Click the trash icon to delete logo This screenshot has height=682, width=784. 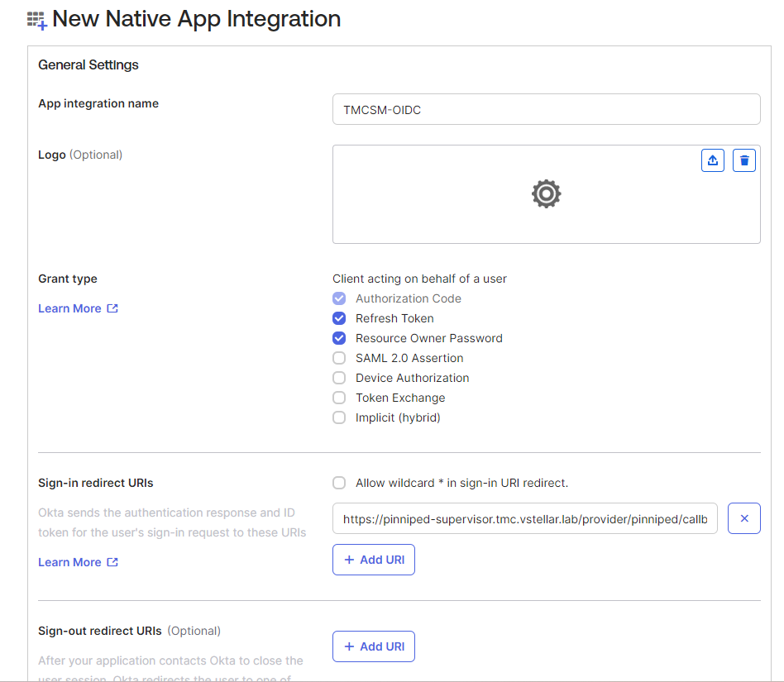745,160
